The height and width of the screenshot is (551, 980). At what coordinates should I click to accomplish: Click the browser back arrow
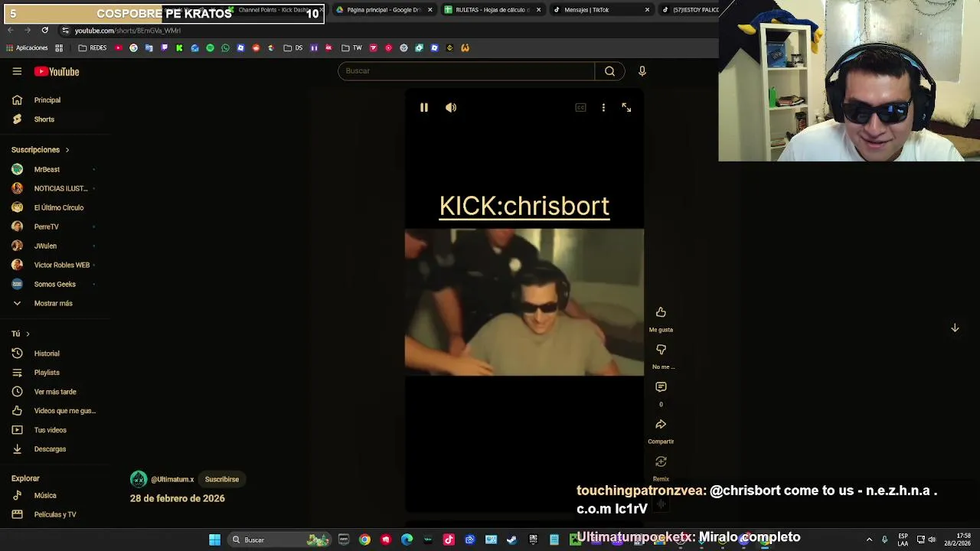tap(10, 31)
